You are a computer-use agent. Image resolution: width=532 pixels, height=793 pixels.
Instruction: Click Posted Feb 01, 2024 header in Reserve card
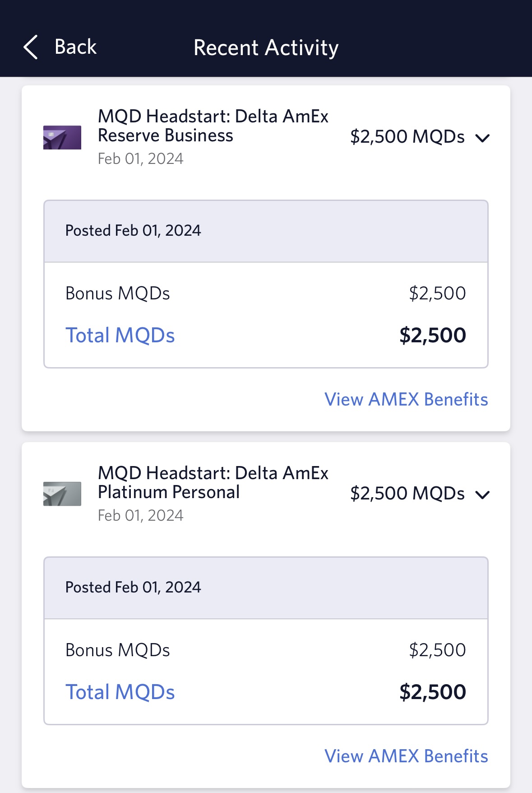point(133,231)
